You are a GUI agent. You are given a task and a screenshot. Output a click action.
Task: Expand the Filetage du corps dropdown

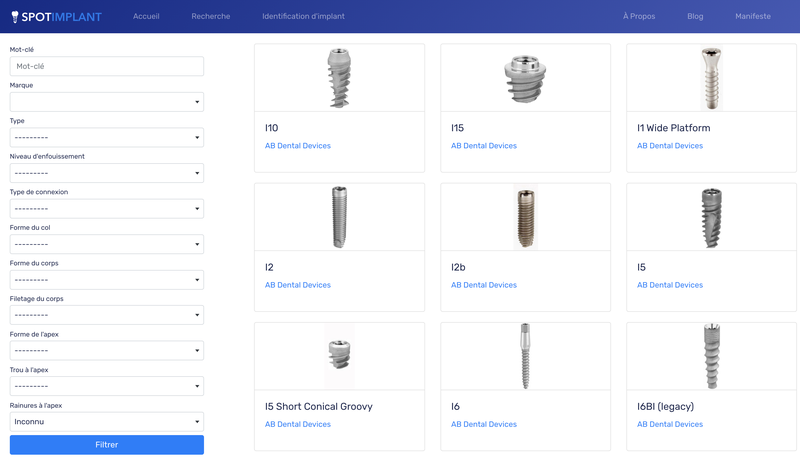tap(107, 315)
